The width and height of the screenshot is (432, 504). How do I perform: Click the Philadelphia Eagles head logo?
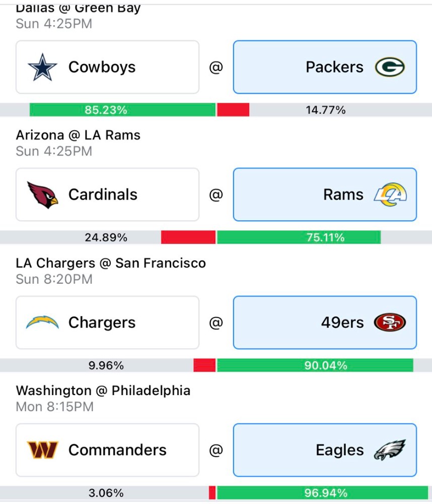coord(390,450)
